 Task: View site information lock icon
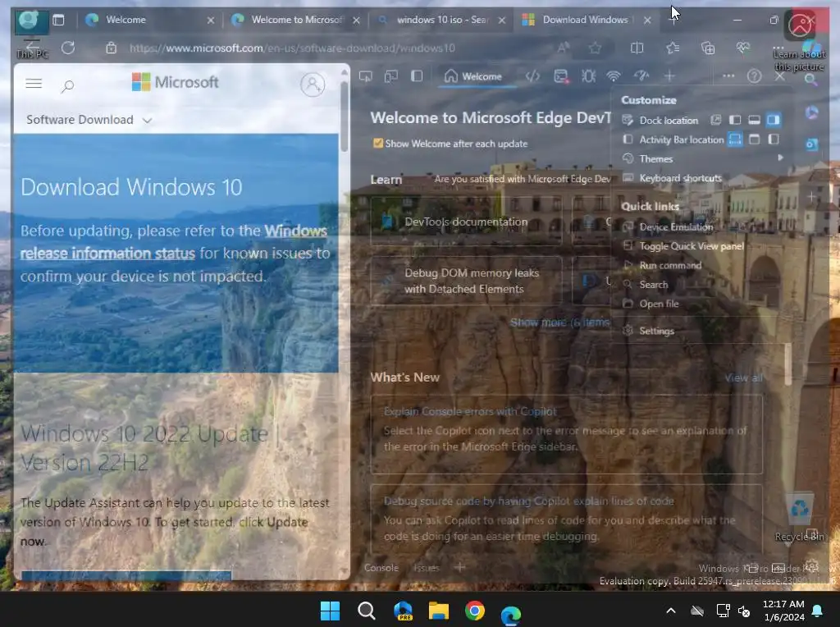point(111,48)
